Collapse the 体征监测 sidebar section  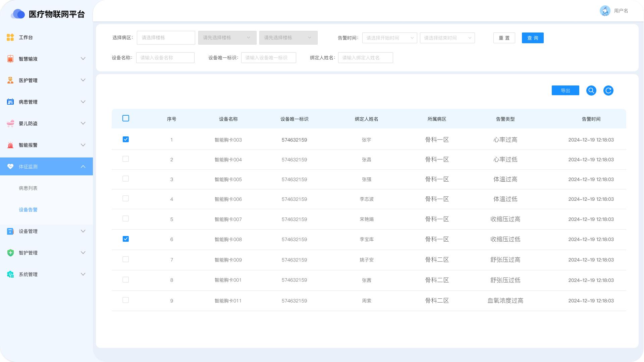click(x=83, y=167)
